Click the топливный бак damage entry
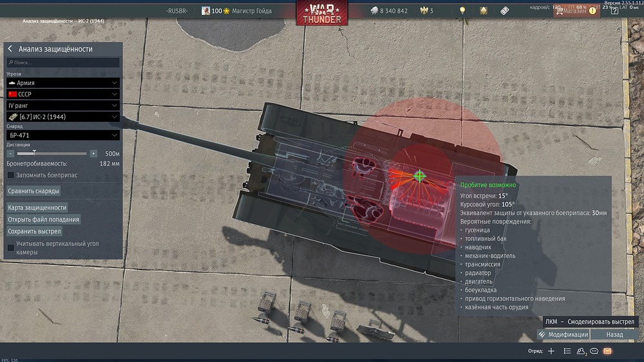This screenshot has height=362, width=644. click(486, 239)
